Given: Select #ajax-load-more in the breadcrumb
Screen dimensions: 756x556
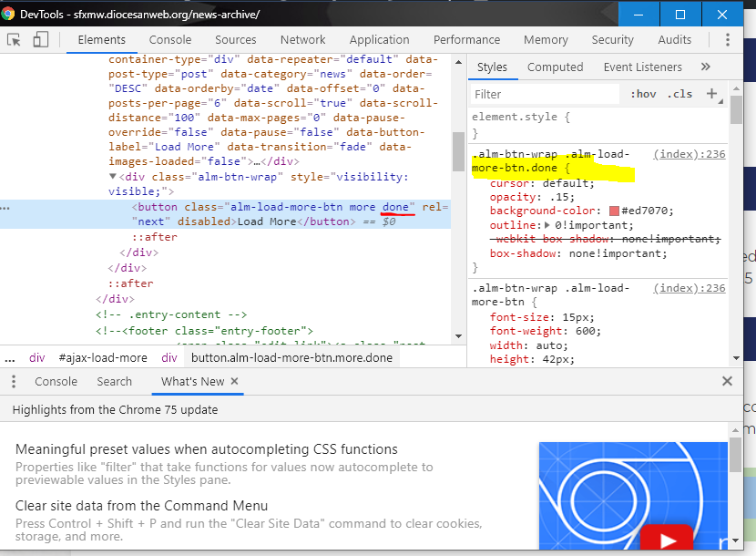Looking at the screenshot, I should (x=102, y=358).
